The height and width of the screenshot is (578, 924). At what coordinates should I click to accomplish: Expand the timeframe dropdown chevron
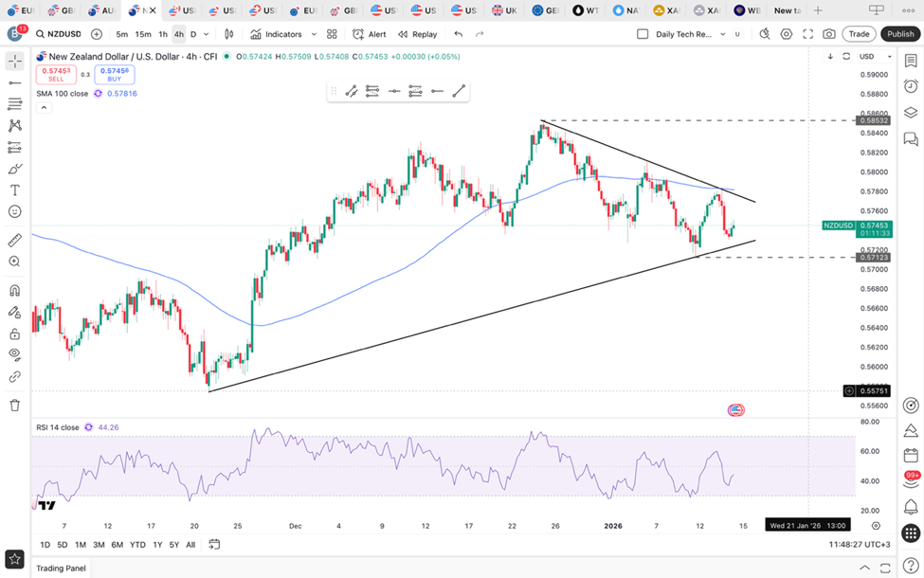coord(207,34)
